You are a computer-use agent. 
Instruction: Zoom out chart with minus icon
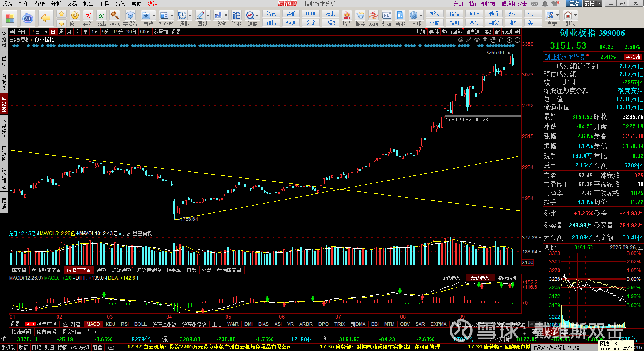click(x=517, y=40)
